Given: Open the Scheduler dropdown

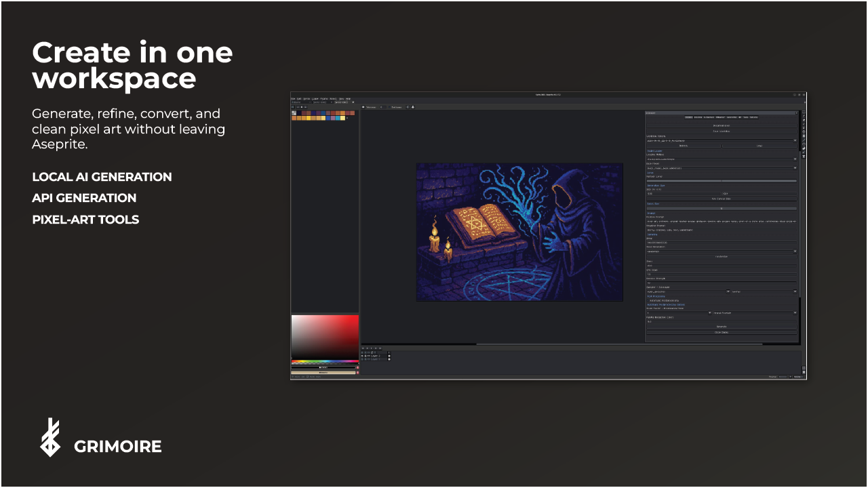Looking at the screenshot, I should point(764,291).
